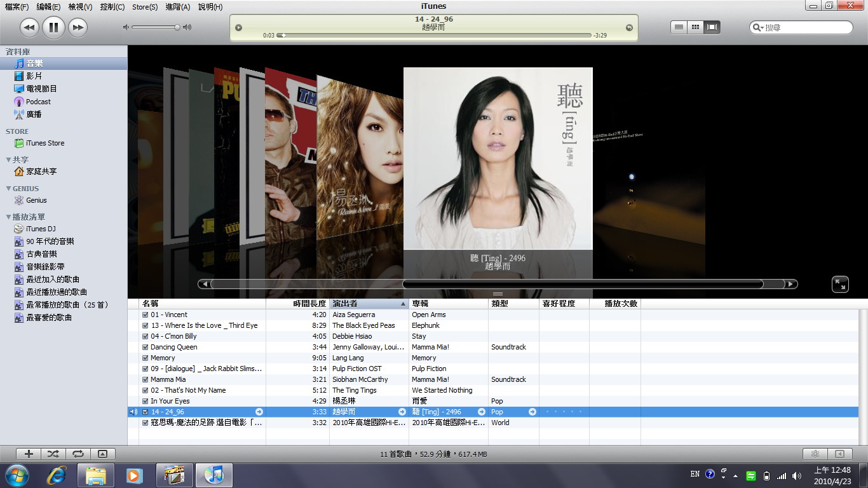
Task: Pause playback with the pause button
Action: (x=53, y=27)
